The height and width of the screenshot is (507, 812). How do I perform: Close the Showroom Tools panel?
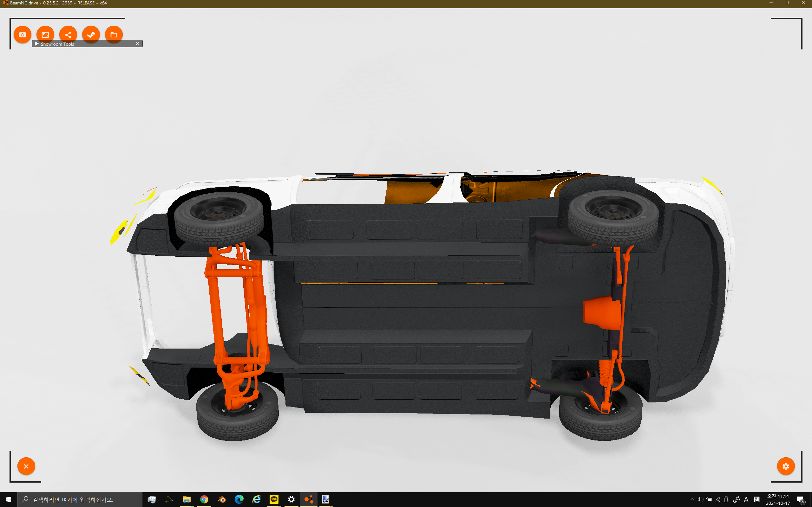[137, 44]
